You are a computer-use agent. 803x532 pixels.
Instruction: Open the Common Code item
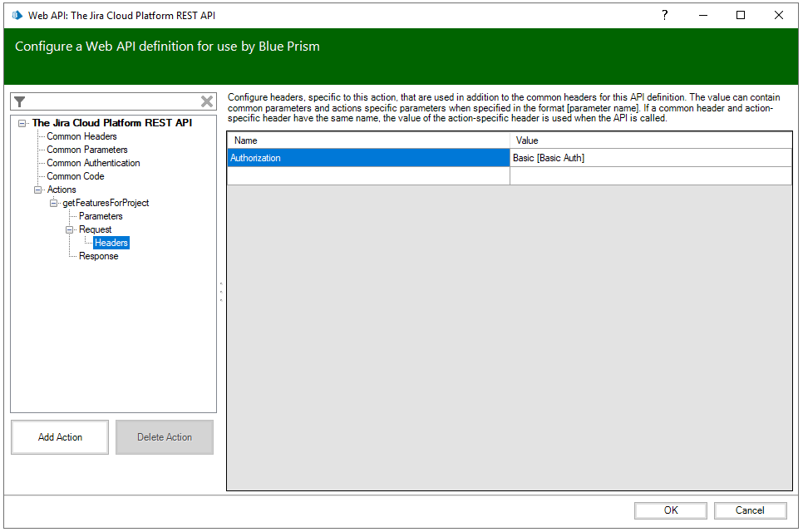tap(75, 176)
